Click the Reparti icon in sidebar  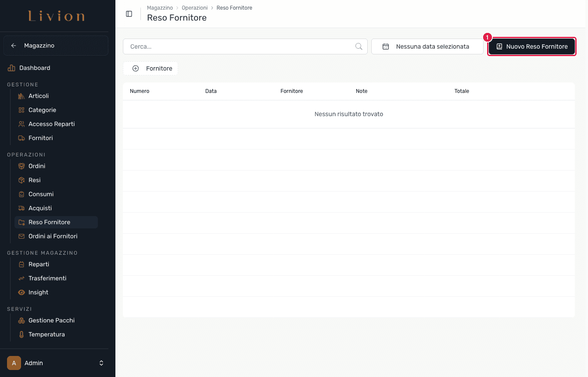(x=22, y=264)
